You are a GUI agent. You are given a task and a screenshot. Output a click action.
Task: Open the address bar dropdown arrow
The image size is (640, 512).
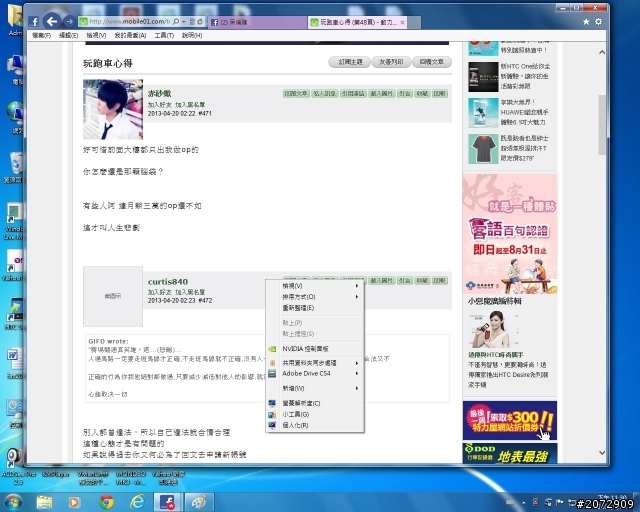[x=184, y=22]
